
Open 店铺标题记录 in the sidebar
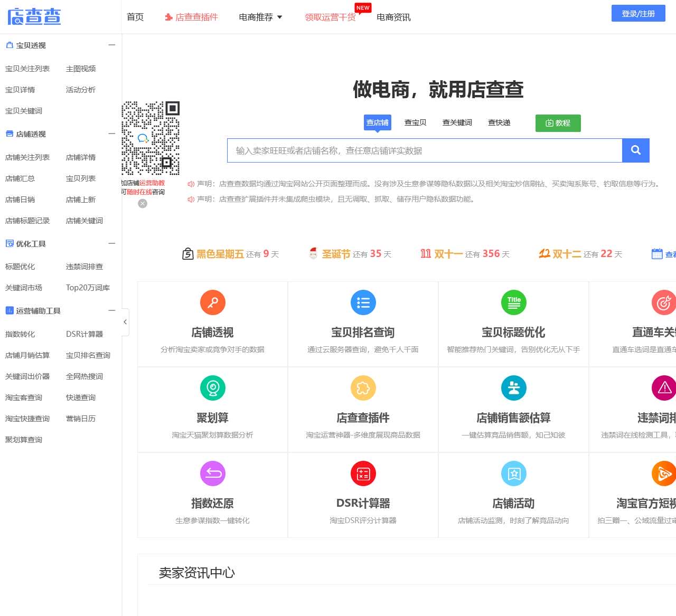[x=27, y=221]
